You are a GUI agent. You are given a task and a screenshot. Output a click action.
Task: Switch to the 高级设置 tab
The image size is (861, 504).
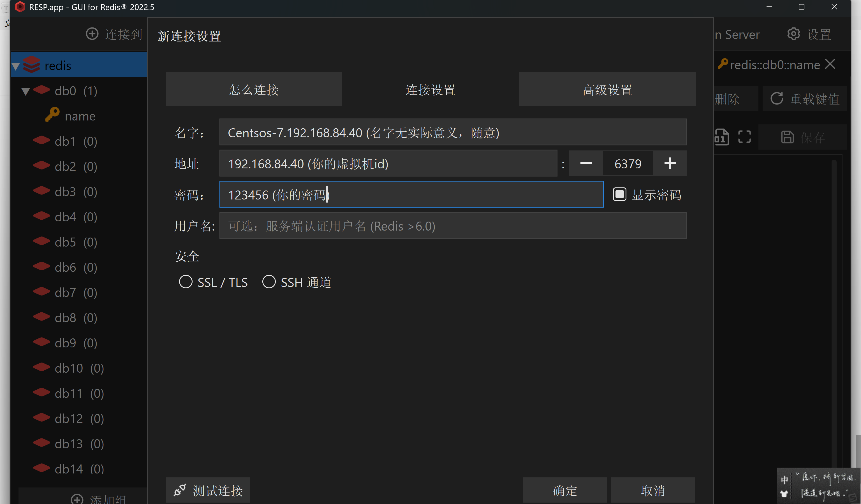point(607,89)
